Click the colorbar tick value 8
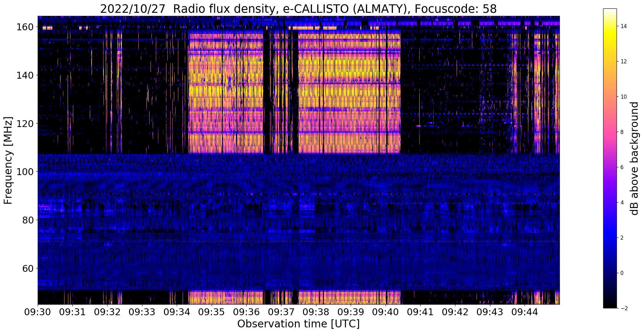This screenshot has width=644, height=333. (622, 132)
